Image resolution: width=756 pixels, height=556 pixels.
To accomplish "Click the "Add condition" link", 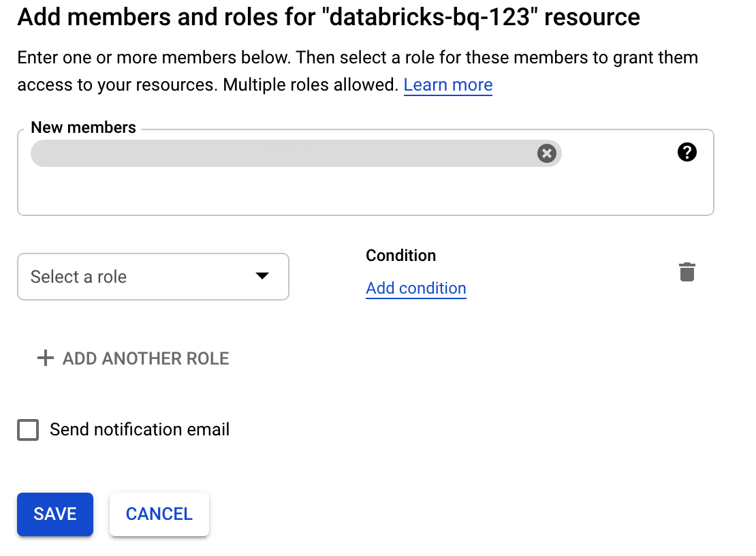I will 415,288.
